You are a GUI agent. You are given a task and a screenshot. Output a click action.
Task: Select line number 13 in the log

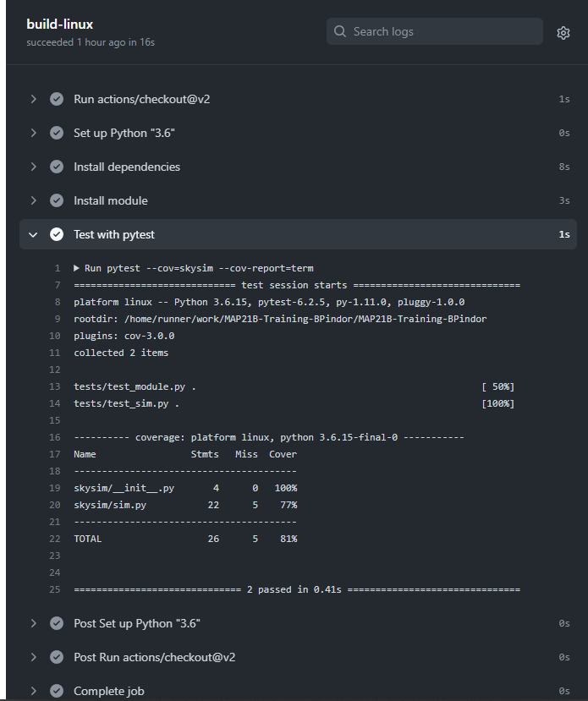54,386
